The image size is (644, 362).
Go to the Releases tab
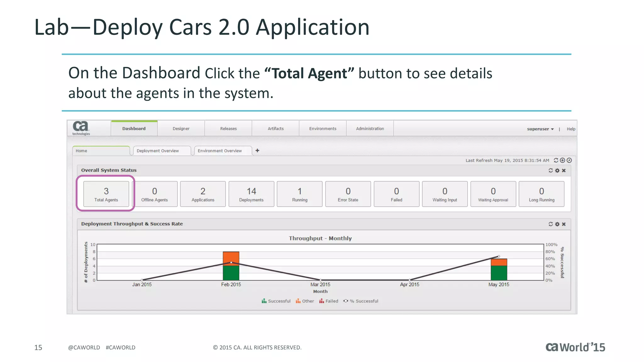(x=228, y=129)
